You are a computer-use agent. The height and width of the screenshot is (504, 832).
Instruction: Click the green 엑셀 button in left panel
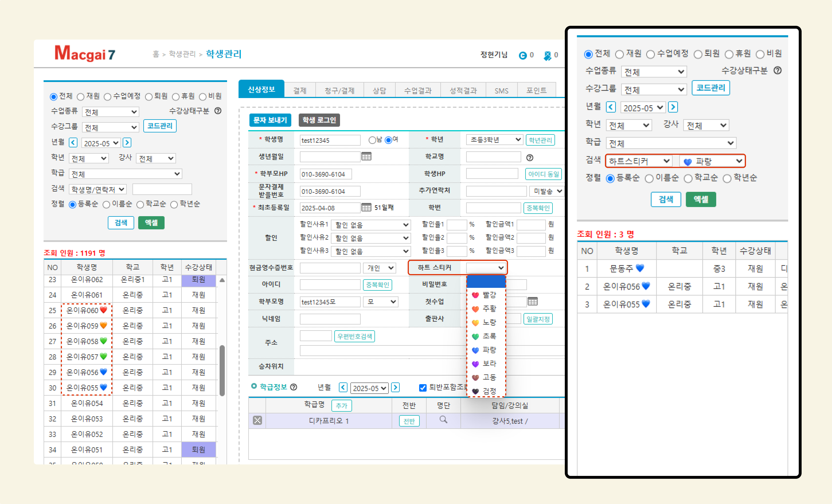151,223
